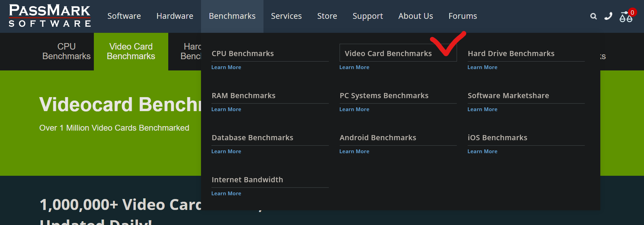Click the phone contact icon
This screenshot has width=644, height=225.
pyautogui.click(x=608, y=16)
